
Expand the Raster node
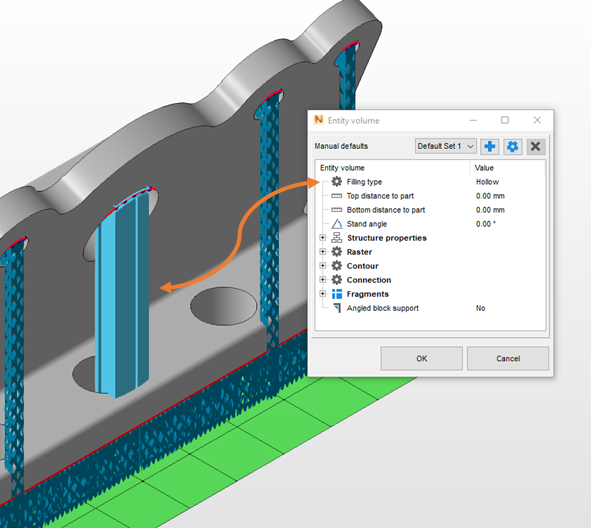323,251
